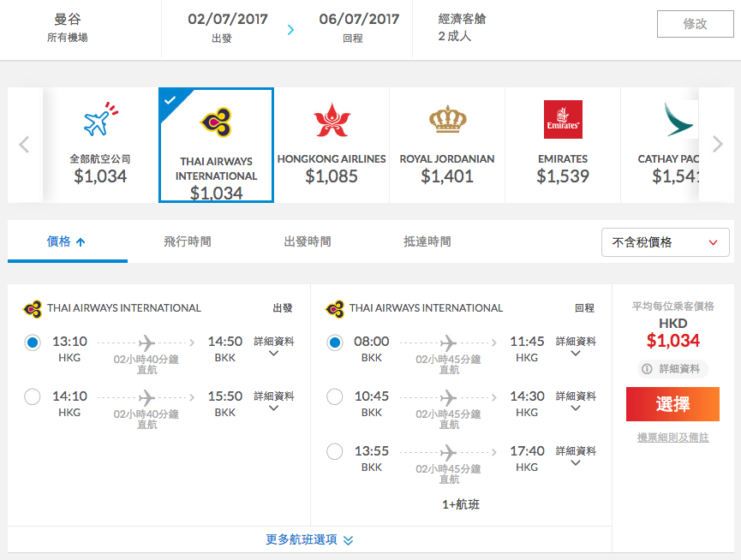Screen dimensions: 741x560
Task: Select the Thai Airways International card
Action: (217, 145)
